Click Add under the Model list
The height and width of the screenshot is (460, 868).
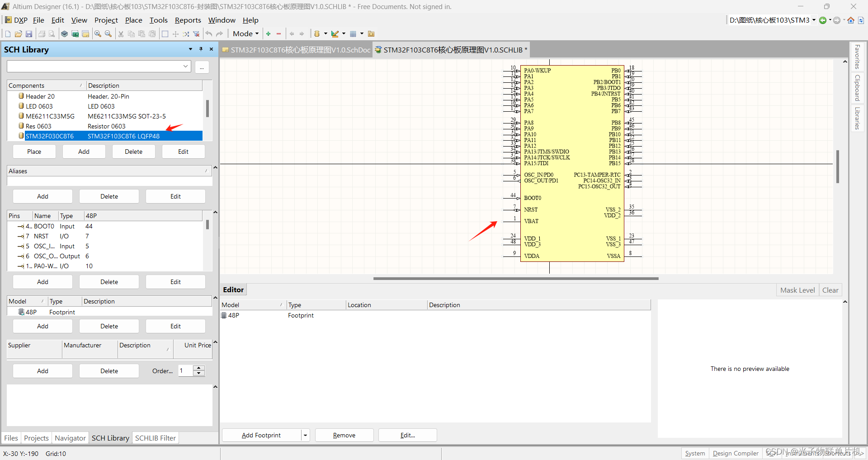tap(42, 326)
